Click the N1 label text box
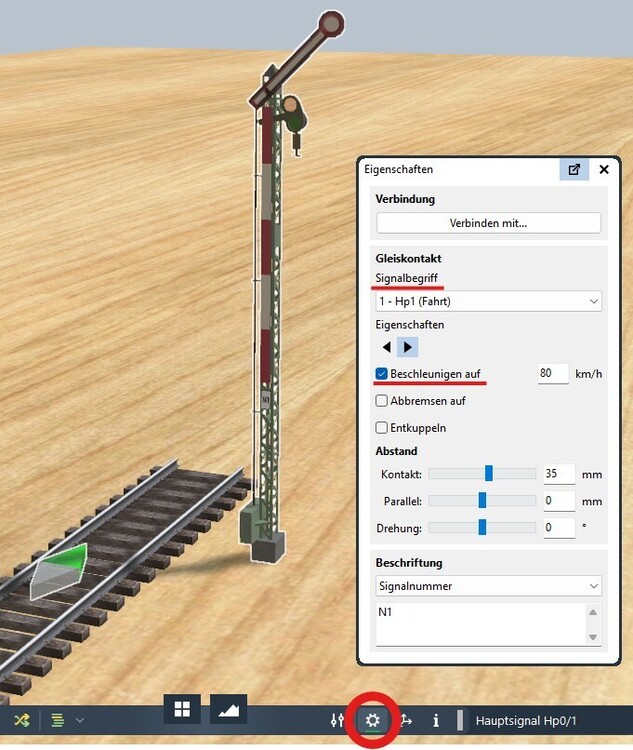Screen dimensions: 633x750 [480, 624]
